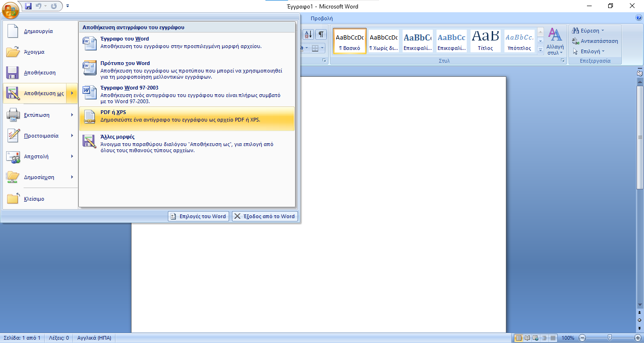Click the Αλλαγή στυλ button
The width and height of the screenshot is (644, 343).
(555, 41)
